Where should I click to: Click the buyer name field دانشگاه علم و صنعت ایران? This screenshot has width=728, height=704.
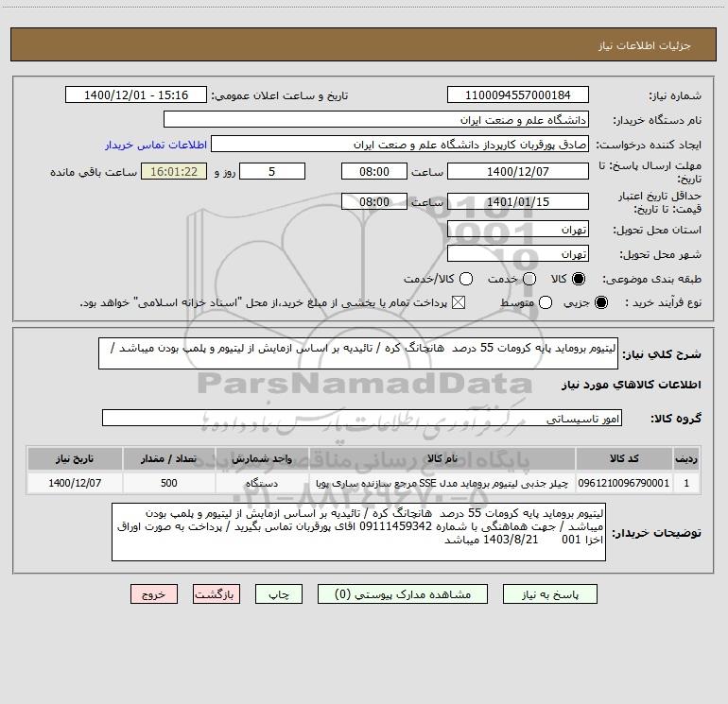[376, 119]
